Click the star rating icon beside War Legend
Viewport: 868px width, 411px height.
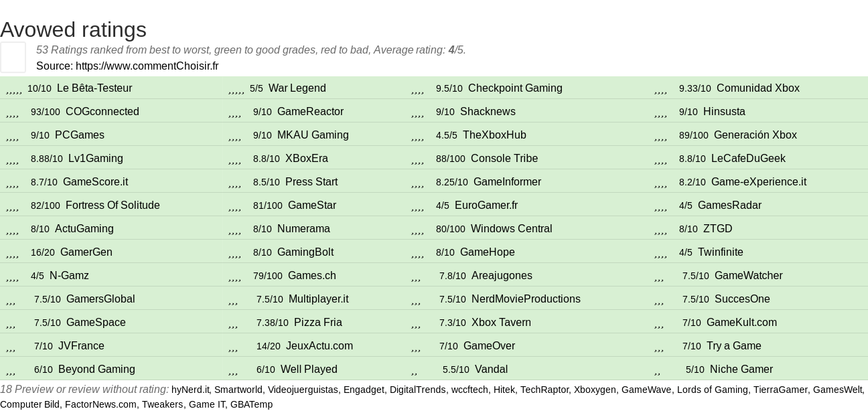click(x=236, y=90)
